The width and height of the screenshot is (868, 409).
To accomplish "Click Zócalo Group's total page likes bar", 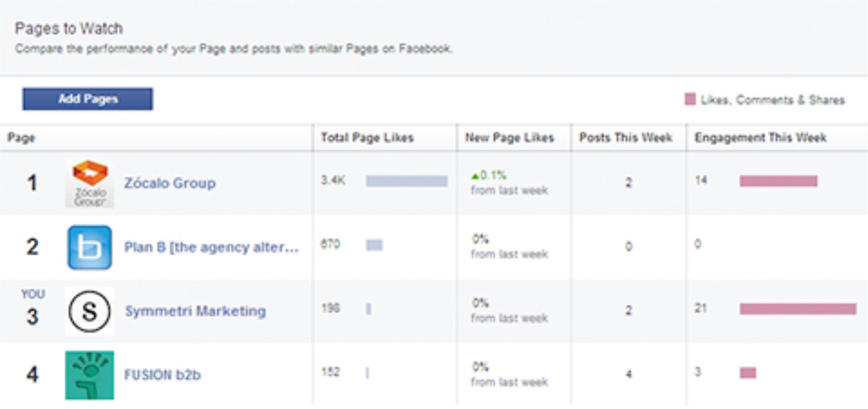I will [407, 181].
